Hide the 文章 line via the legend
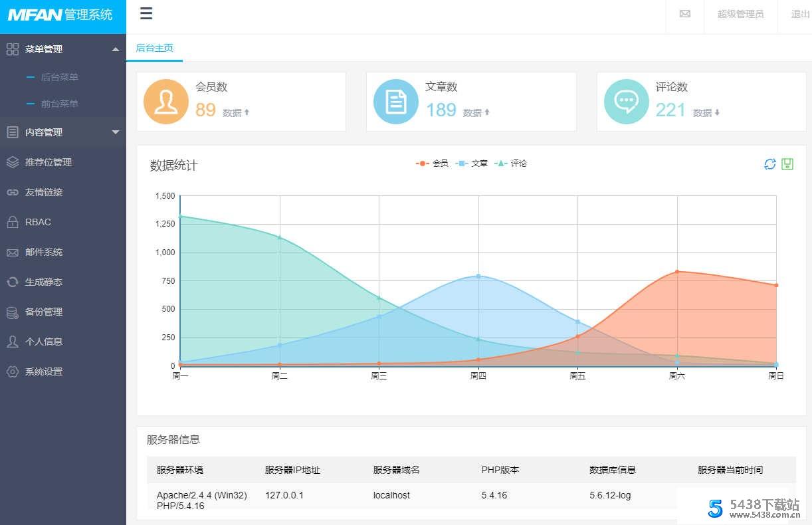 pyautogui.click(x=472, y=163)
